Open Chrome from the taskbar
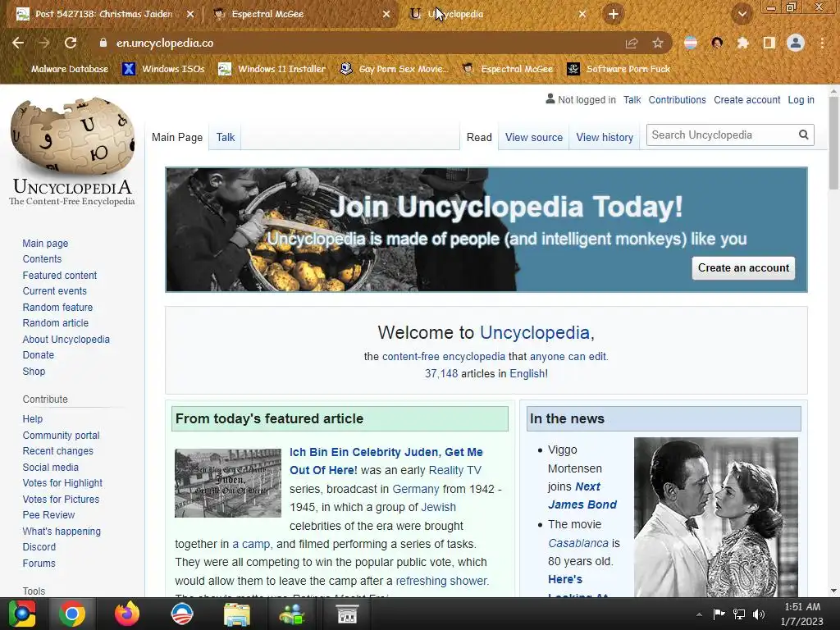Image resolution: width=840 pixels, height=630 pixels. click(x=72, y=614)
